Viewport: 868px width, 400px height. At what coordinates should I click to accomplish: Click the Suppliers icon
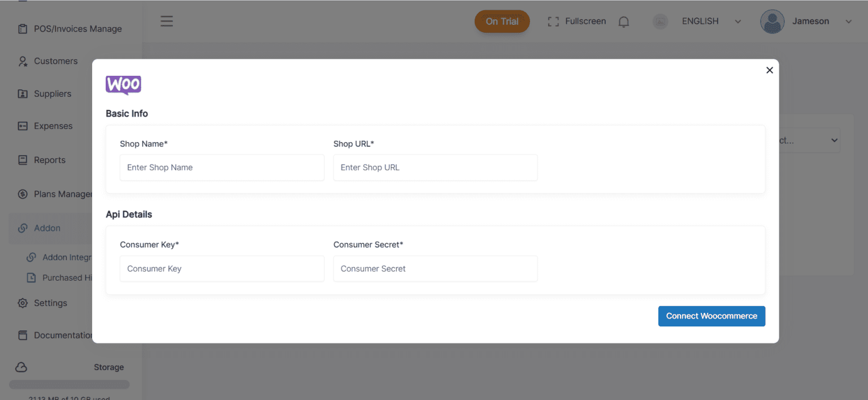[x=23, y=94]
